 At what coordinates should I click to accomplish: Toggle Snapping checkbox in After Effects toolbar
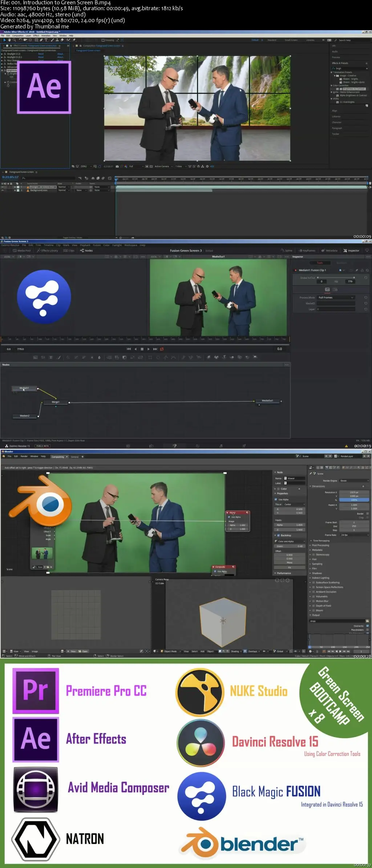pos(103,40)
